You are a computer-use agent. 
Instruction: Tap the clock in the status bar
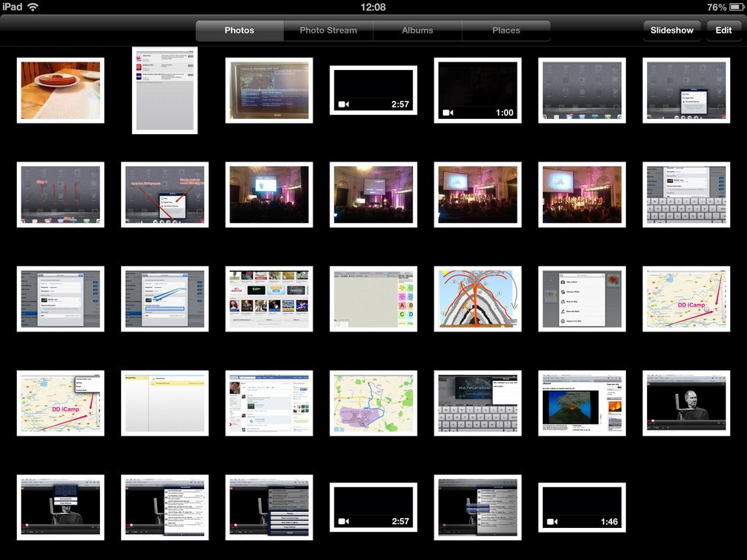(373, 7)
